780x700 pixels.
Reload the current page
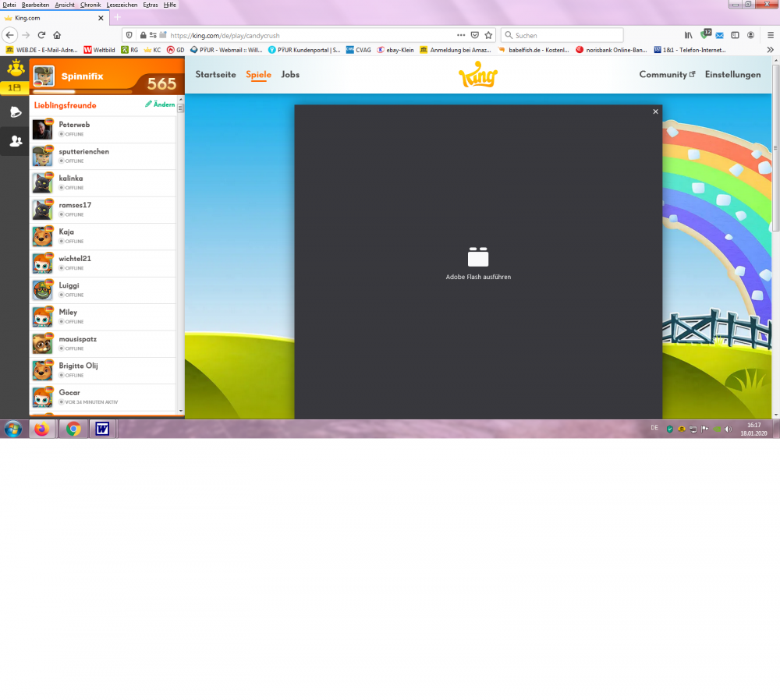pos(42,35)
